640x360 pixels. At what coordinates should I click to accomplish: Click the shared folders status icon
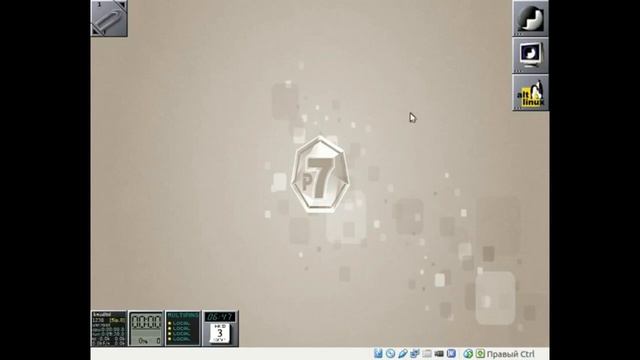point(427,353)
